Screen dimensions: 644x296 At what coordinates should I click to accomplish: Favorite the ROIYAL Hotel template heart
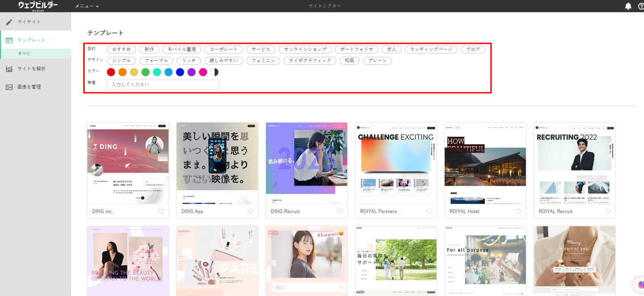pyautogui.click(x=519, y=211)
